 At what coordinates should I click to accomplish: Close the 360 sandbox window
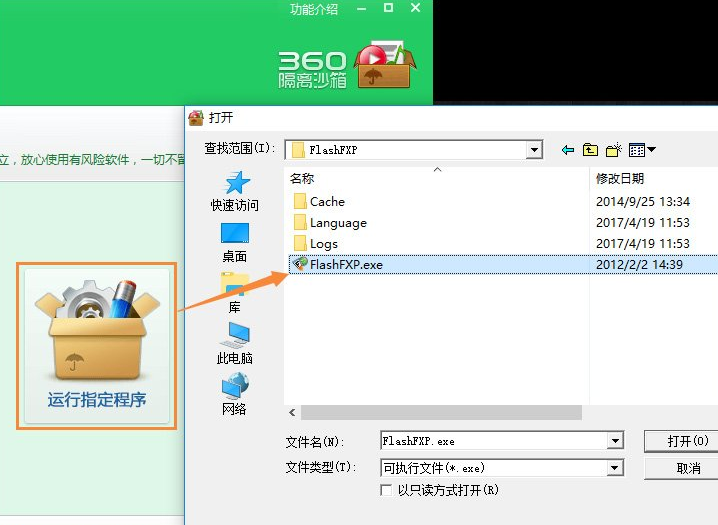[x=415, y=8]
